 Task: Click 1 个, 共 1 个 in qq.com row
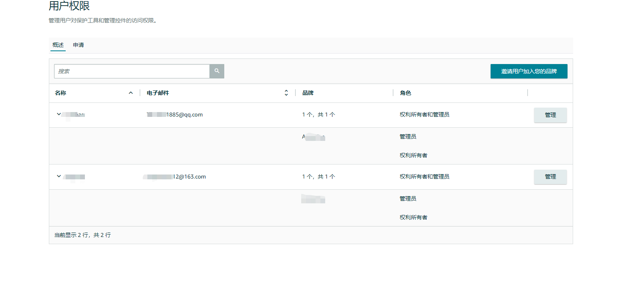(x=319, y=114)
